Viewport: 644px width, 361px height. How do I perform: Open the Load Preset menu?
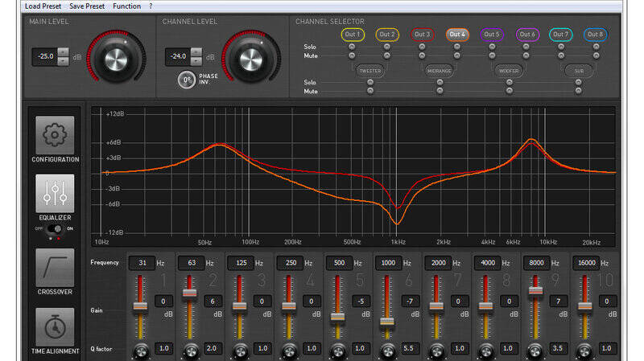click(x=43, y=6)
